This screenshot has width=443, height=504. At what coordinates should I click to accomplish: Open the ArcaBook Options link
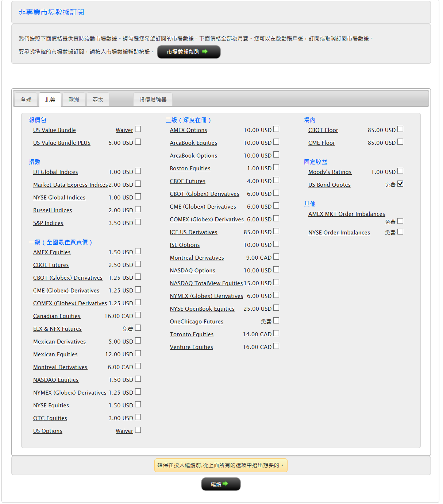point(193,156)
